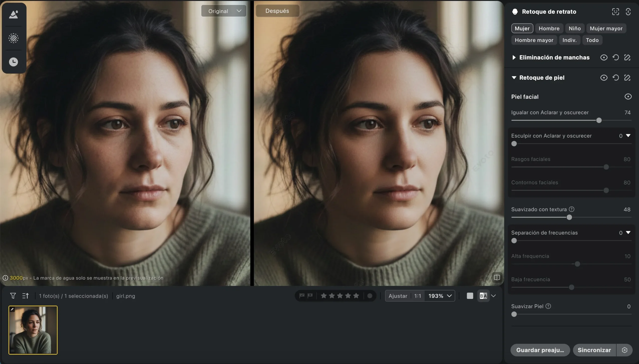Viewport: 639px width, 364px height.
Task: Choose the Mujer mayor category
Action: pos(606,28)
